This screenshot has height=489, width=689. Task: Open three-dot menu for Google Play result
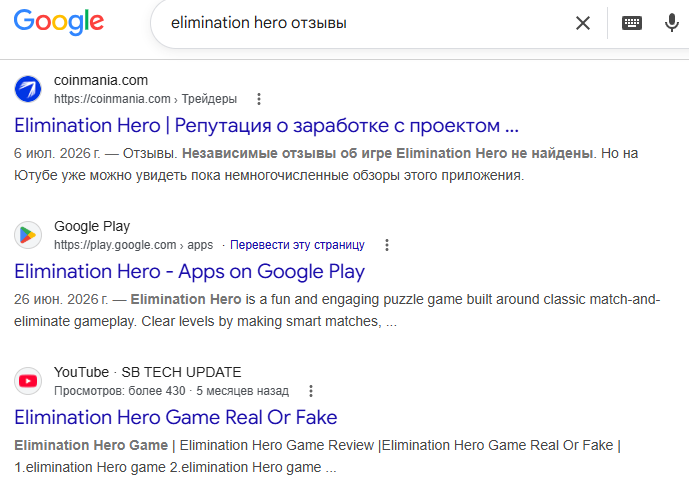pos(387,245)
